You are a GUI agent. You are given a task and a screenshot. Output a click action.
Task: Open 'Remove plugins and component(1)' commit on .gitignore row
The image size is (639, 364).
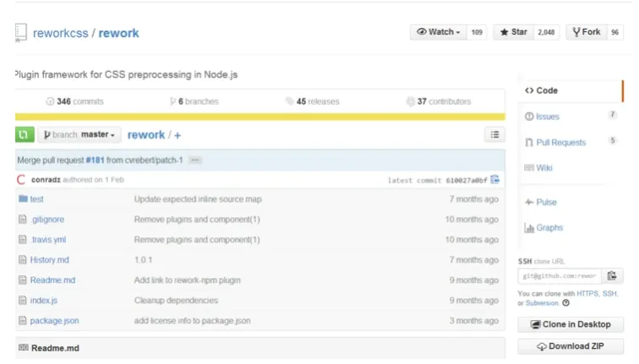[x=197, y=220]
